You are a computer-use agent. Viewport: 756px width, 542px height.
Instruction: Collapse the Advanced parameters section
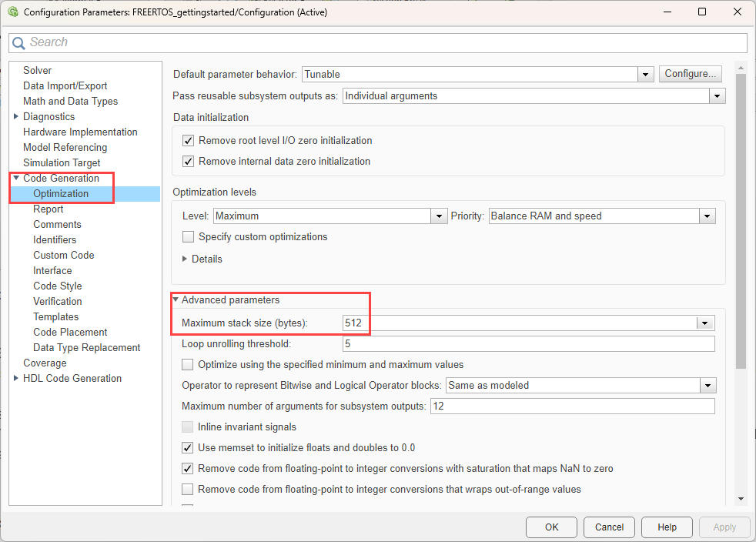176,300
